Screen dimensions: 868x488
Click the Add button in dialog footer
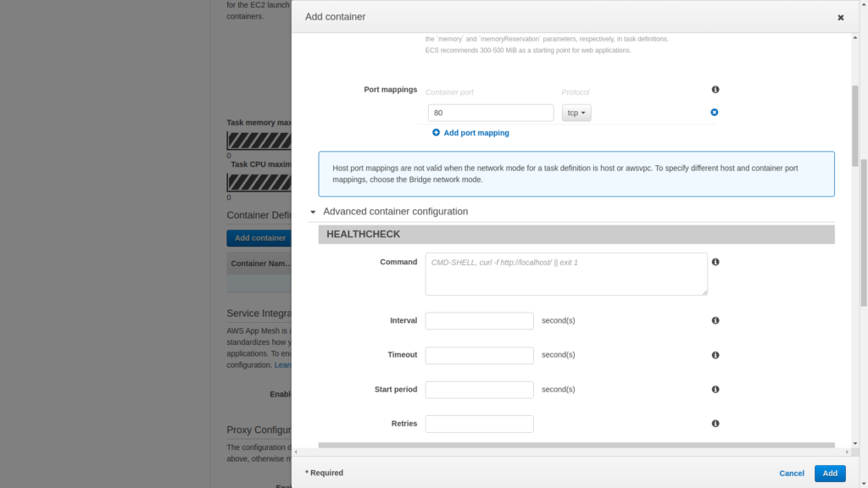pos(830,474)
